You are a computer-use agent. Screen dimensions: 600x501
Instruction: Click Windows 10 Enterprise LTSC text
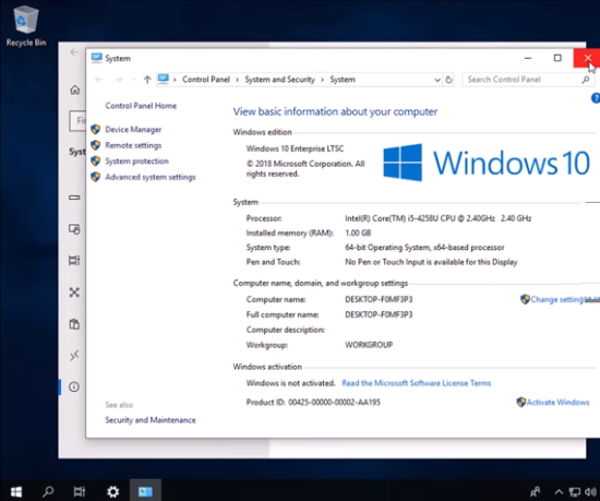point(295,149)
